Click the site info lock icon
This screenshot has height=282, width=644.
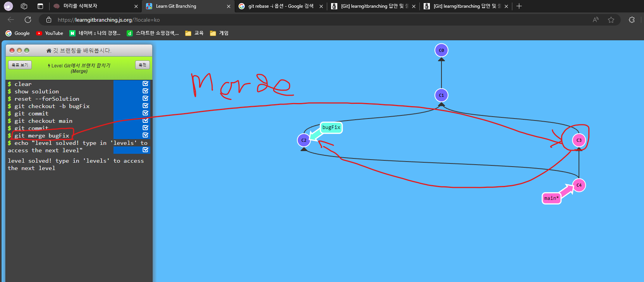[x=49, y=20]
